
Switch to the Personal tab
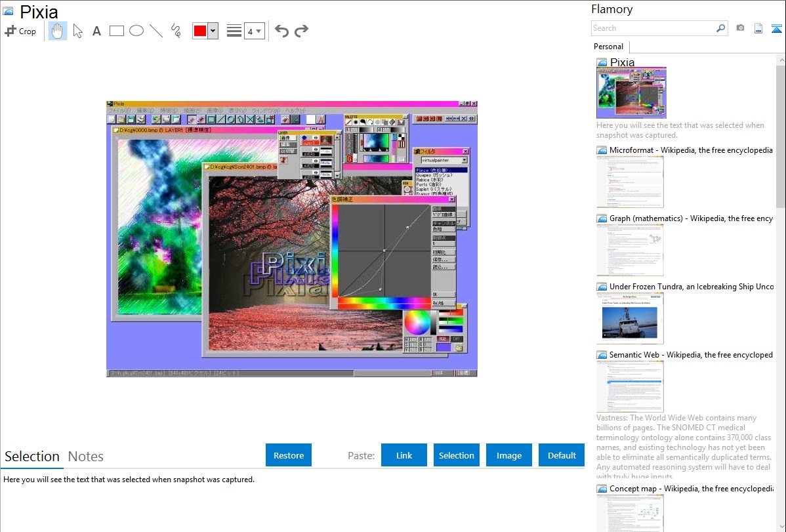(608, 47)
